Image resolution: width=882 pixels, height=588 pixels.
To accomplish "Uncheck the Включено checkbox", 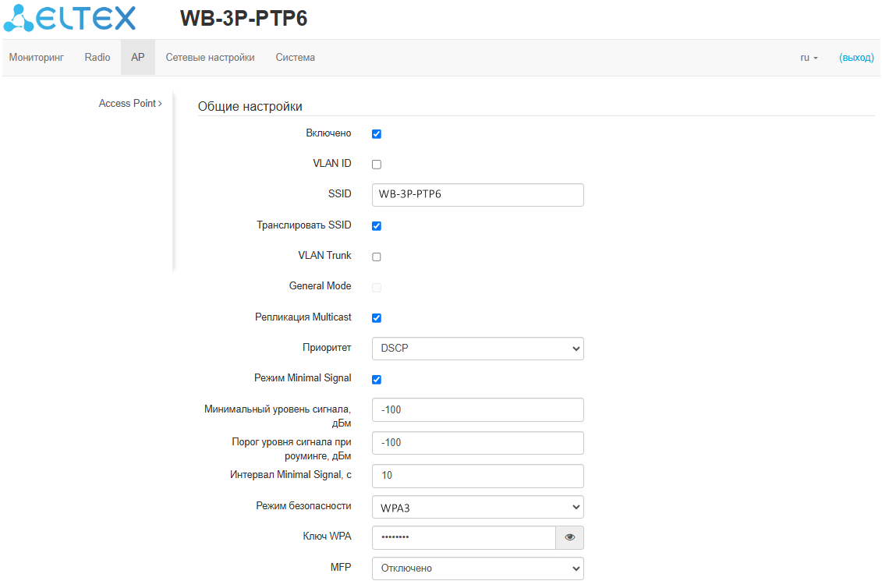I will point(377,134).
